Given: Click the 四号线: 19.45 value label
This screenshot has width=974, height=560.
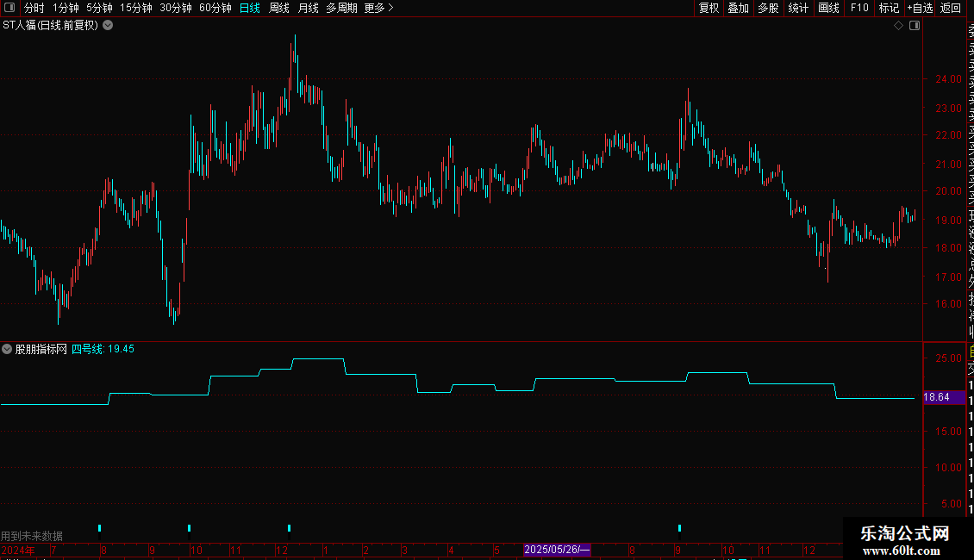Looking at the screenshot, I should (x=103, y=349).
